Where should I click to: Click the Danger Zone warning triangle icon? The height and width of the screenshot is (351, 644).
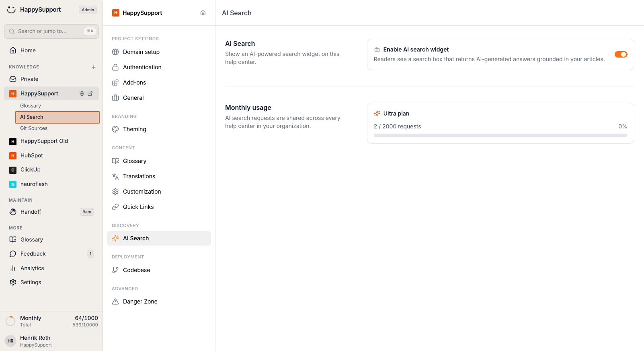[x=115, y=301]
